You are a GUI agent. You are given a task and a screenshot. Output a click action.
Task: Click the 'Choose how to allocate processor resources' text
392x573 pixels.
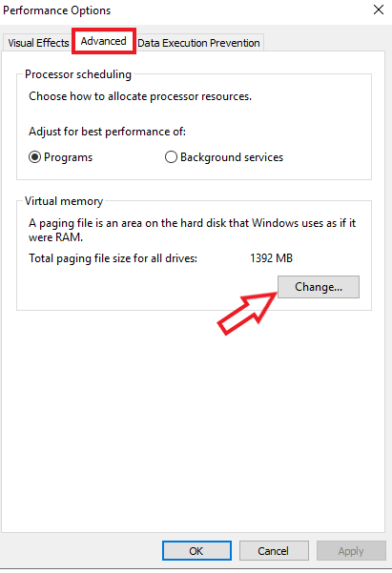click(x=140, y=96)
